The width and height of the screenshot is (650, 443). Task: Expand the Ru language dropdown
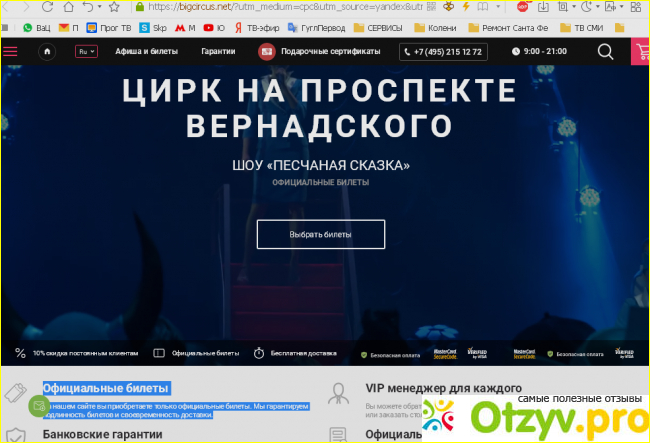coord(87,51)
